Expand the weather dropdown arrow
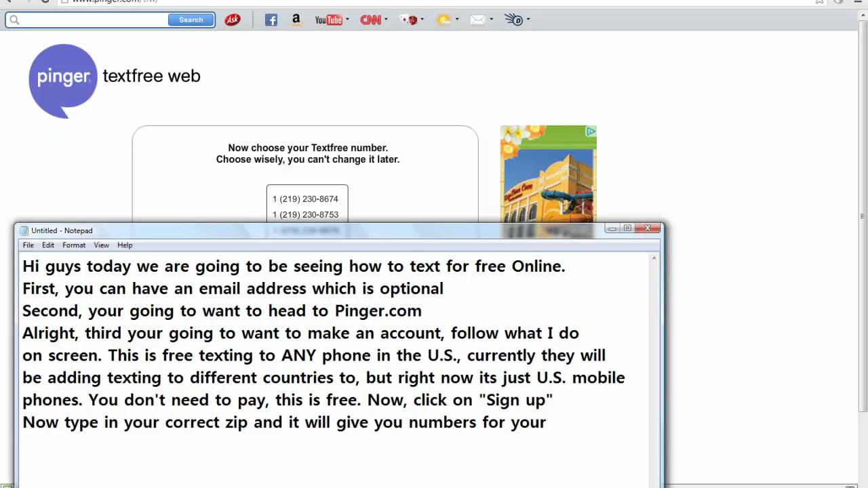Image resolution: width=868 pixels, height=488 pixels. pos(457,19)
